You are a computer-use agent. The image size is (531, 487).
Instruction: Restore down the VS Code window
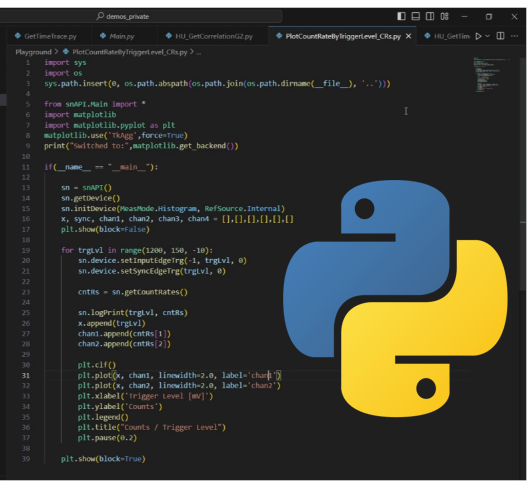click(x=489, y=16)
